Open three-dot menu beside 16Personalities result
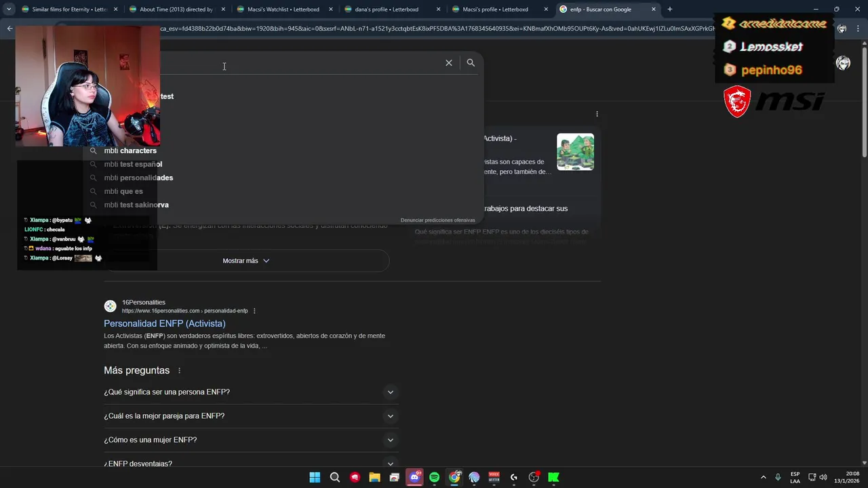Screen dimensions: 868x488 click(x=254, y=311)
